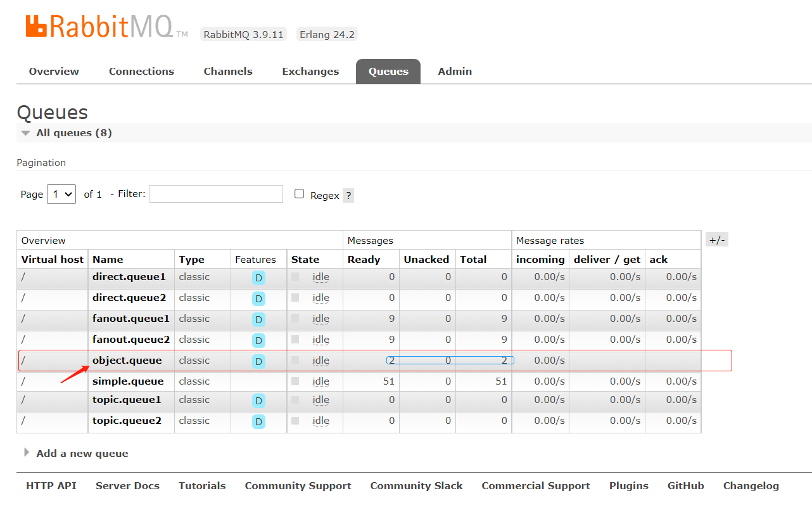The width and height of the screenshot is (812, 505).
Task: Click the state indicator square for simple.queue
Action: (295, 381)
